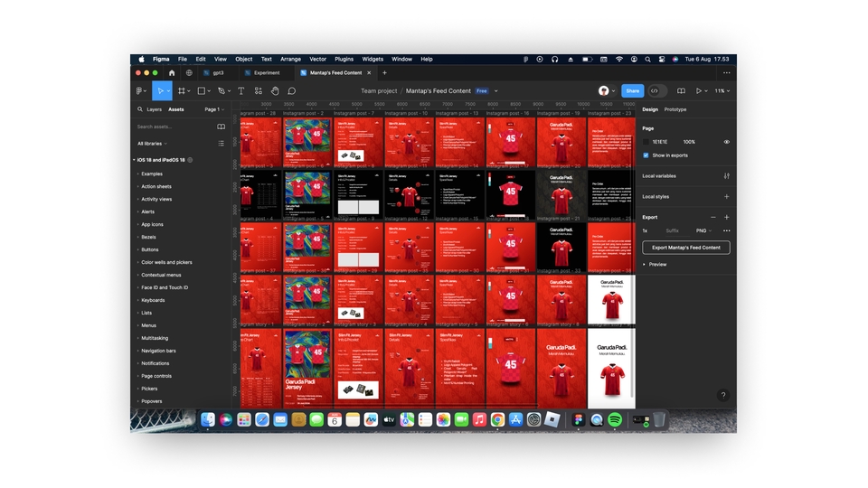
Task: Open team library book icon in assets
Action: coord(221,127)
